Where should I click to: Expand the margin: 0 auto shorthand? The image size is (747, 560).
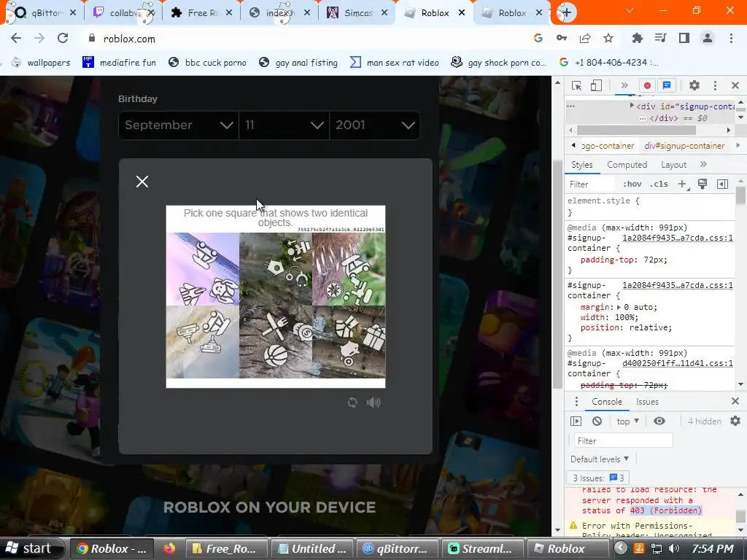point(619,307)
